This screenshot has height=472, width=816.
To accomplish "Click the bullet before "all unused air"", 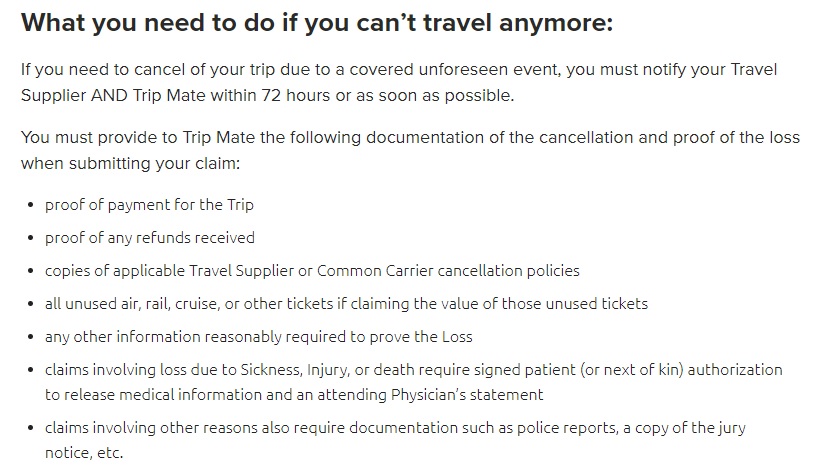I will [x=30, y=304].
